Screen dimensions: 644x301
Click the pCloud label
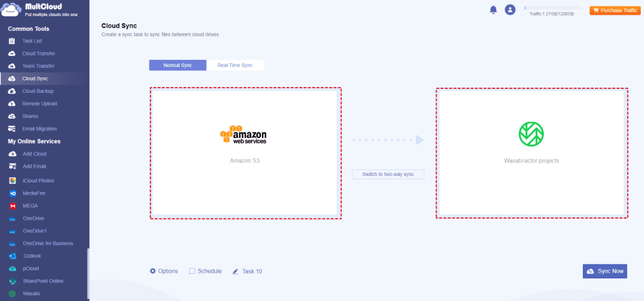click(31, 269)
